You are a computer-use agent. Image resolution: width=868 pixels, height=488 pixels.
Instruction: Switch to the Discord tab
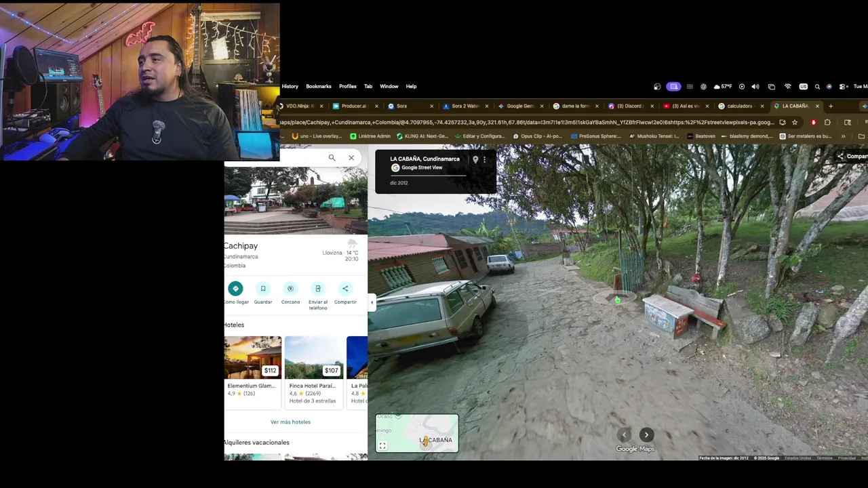pyautogui.click(x=630, y=106)
